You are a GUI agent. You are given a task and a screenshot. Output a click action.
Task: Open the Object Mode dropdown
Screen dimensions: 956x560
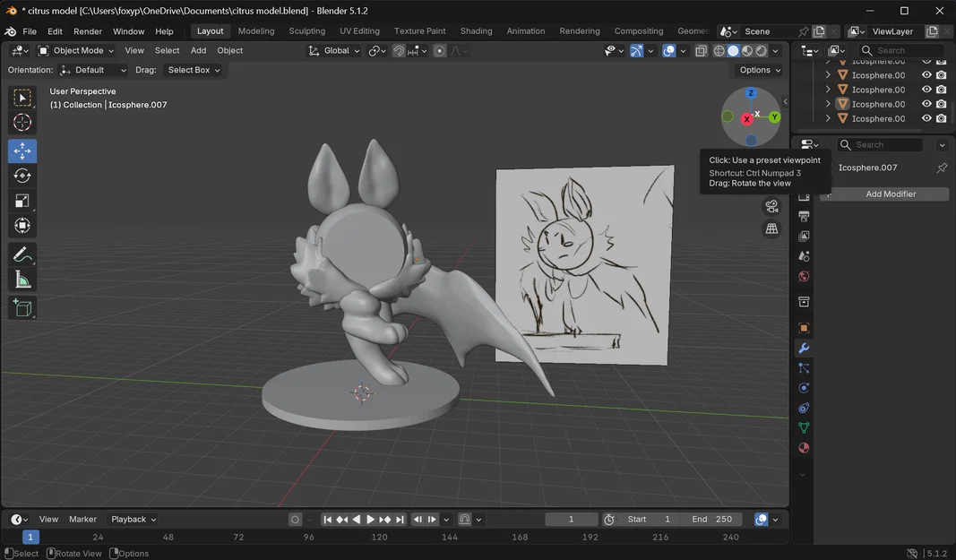tap(76, 51)
